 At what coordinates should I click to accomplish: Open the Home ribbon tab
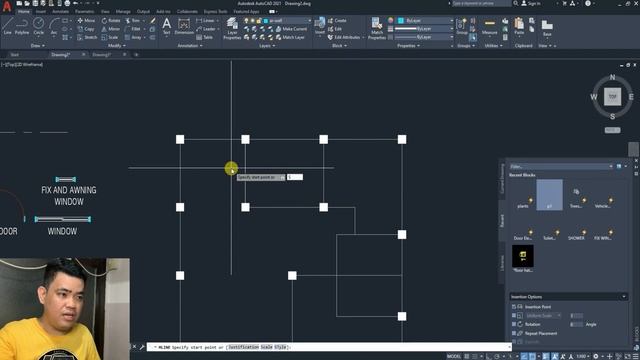click(x=24, y=11)
